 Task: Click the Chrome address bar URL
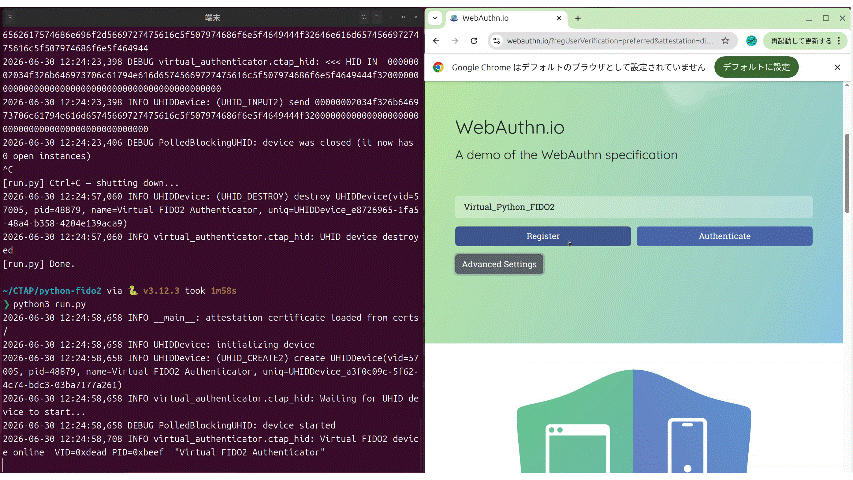tap(609, 41)
